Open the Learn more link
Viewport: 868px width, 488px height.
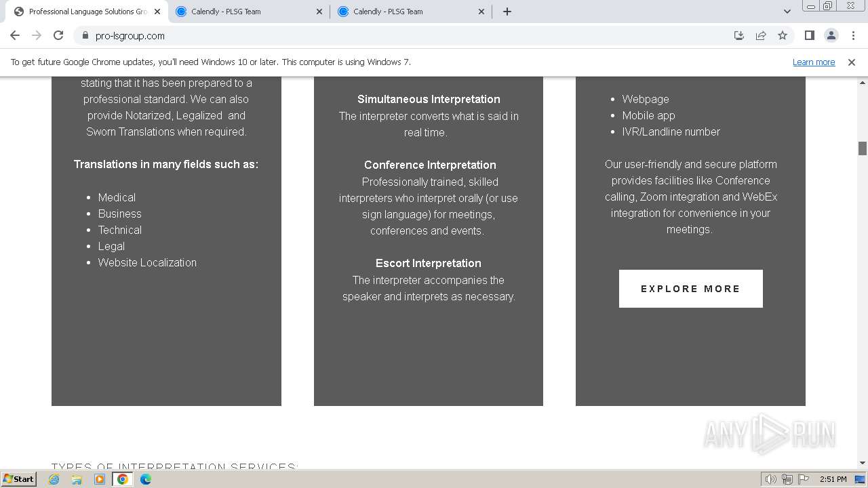(814, 62)
